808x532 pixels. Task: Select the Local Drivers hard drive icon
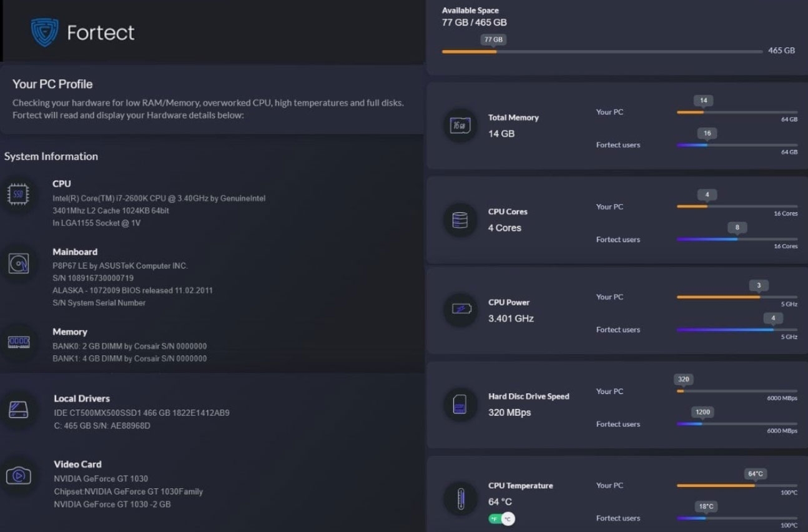[x=19, y=410]
